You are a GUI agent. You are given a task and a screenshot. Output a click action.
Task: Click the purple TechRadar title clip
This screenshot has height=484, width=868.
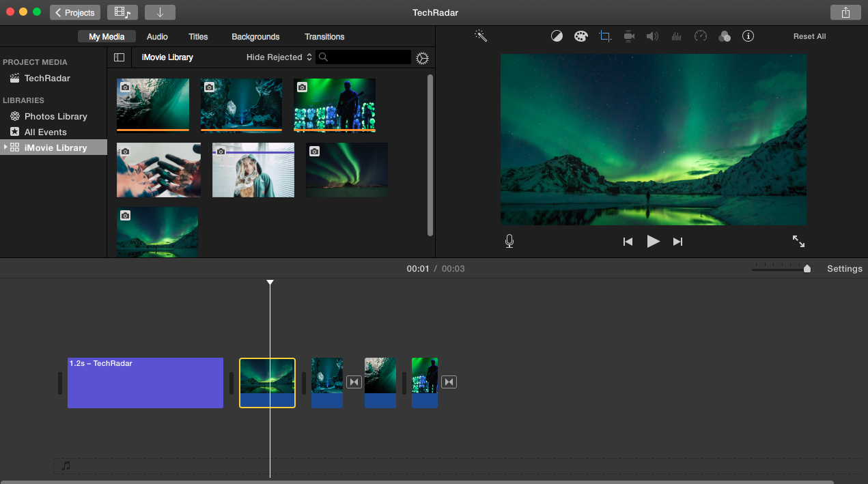pos(145,383)
